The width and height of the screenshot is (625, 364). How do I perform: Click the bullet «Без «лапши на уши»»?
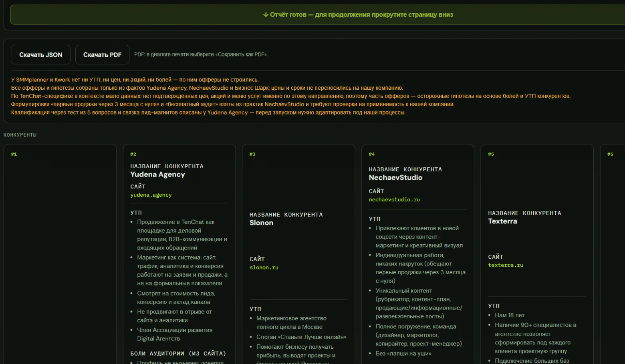click(x=403, y=354)
